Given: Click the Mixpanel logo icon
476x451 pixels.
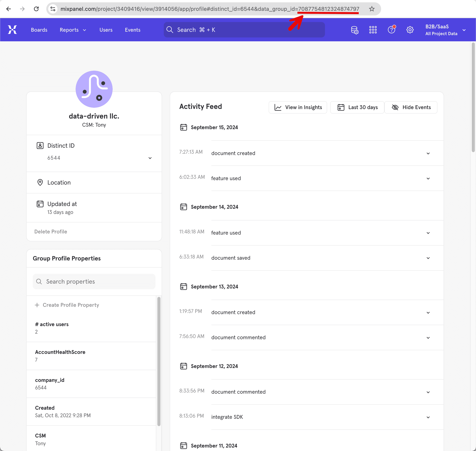Looking at the screenshot, I should coord(12,30).
